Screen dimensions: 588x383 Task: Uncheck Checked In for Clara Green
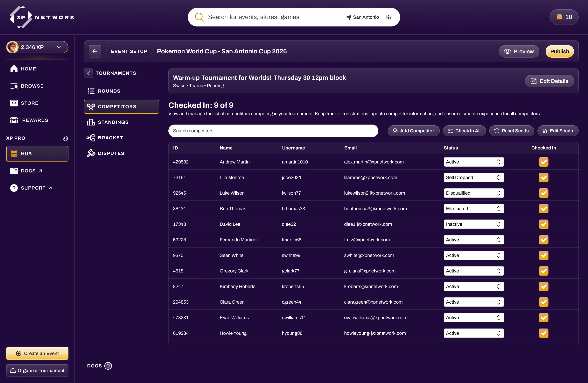coord(543,302)
